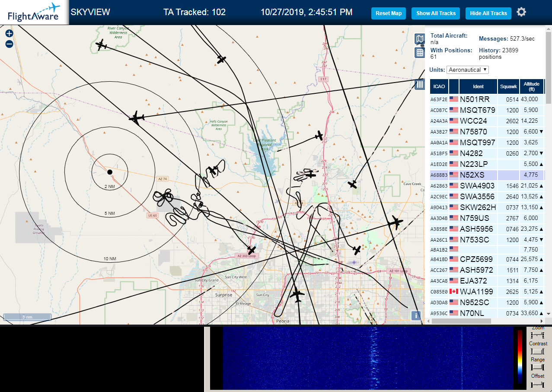Select ICAO code ABA1B2 row with no ident

pos(487,249)
